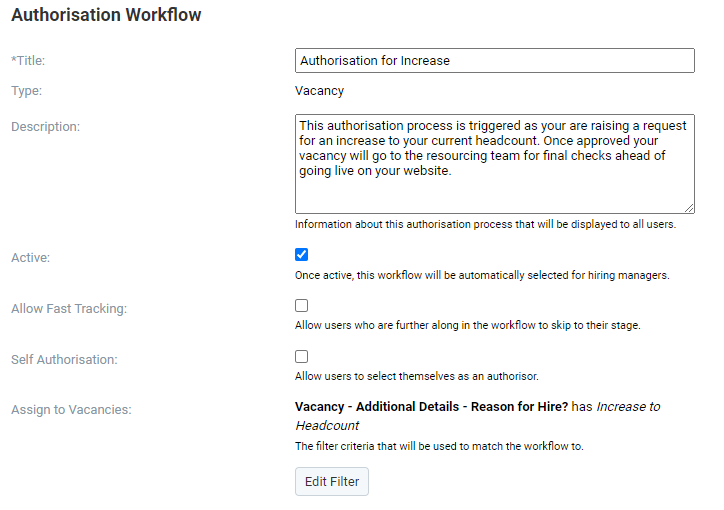Click 'The filter criteria that will be used' text
Screen dimensions: 724x510
coord(439,446)
